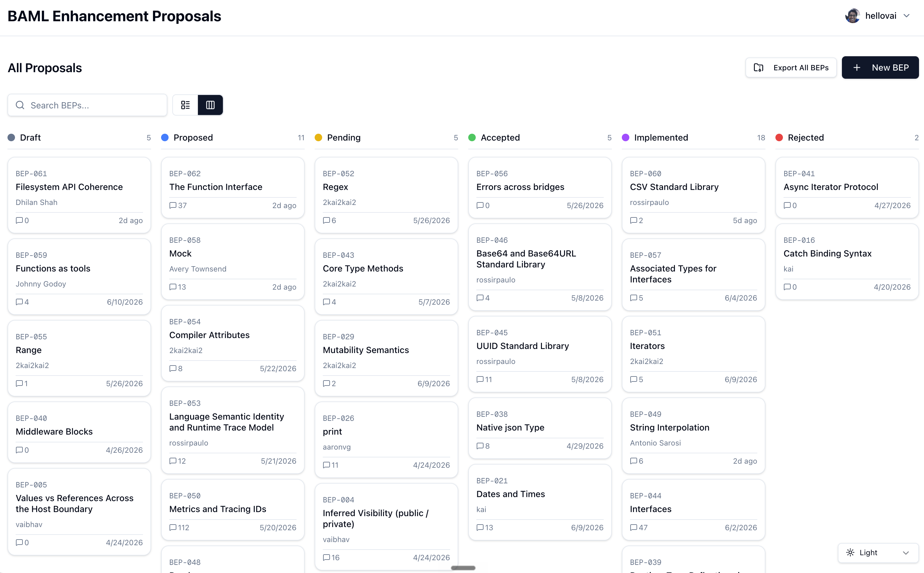This screenshot has width=924, height=573.
Task: Click the Implemented count 18
Action: tap(761, 137)
